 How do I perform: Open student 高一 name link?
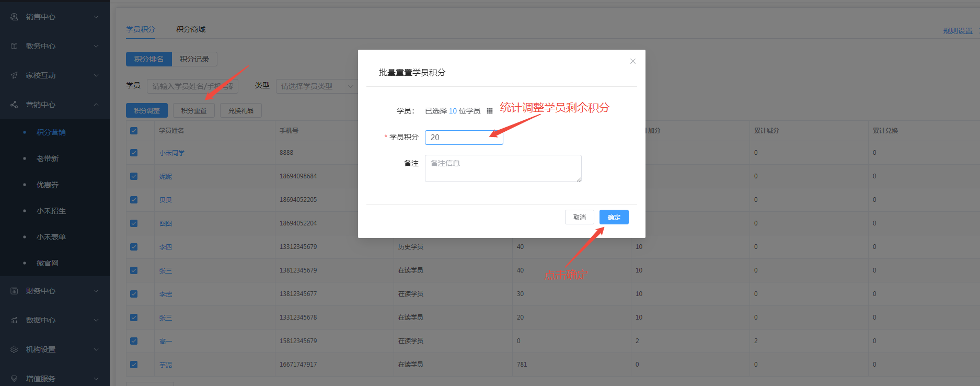(x=166, y=341)
